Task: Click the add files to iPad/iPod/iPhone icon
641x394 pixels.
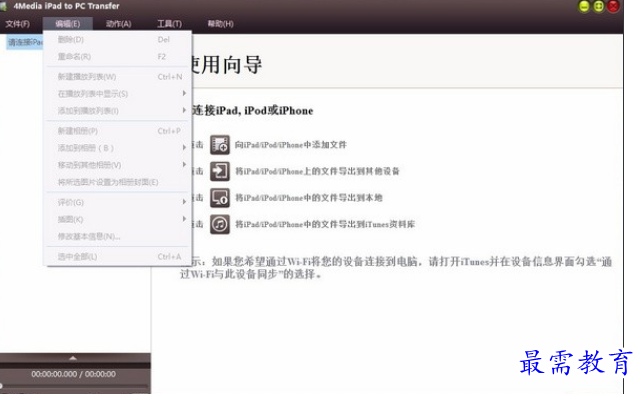Action: pyautogui.click(x=220, y=145)
